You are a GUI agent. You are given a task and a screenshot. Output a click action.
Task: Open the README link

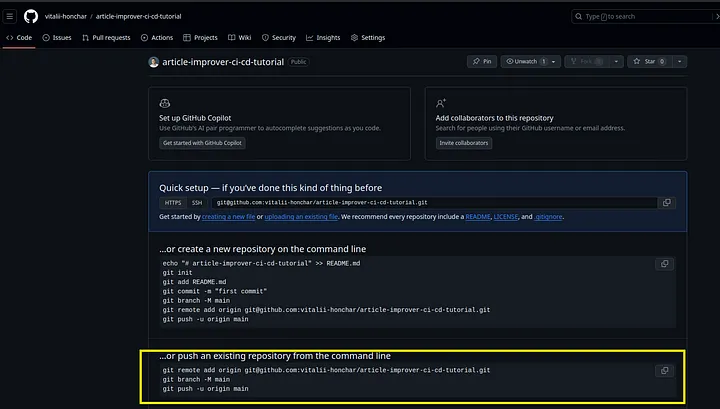click(478, 217)
